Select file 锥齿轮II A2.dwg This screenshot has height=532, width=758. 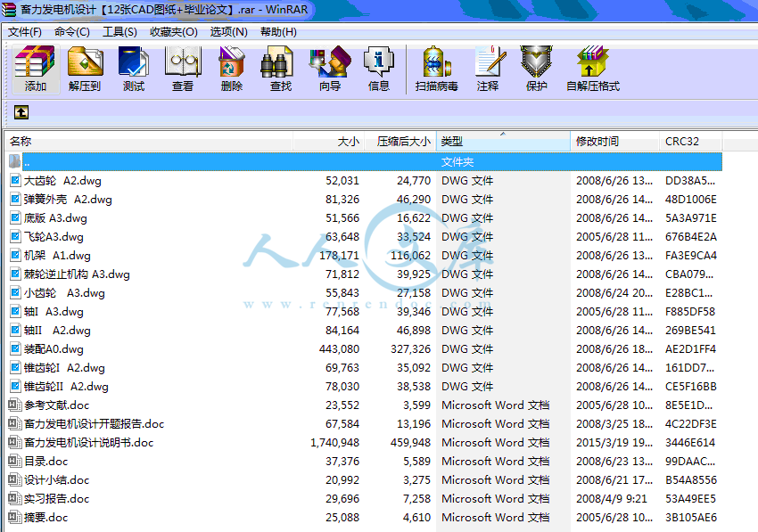[66, 387]
